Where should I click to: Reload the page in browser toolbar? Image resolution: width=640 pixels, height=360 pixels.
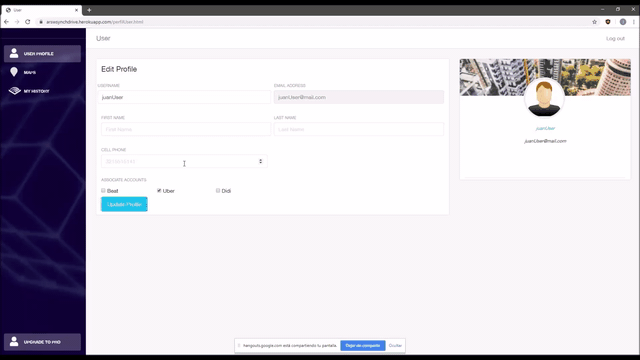(x=28, y=22)
